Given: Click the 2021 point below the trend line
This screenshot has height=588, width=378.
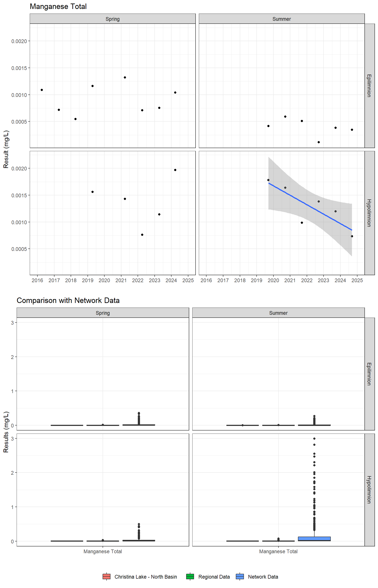Looking at the screenshot, I should pyautogui.click(x=302, y=223).
